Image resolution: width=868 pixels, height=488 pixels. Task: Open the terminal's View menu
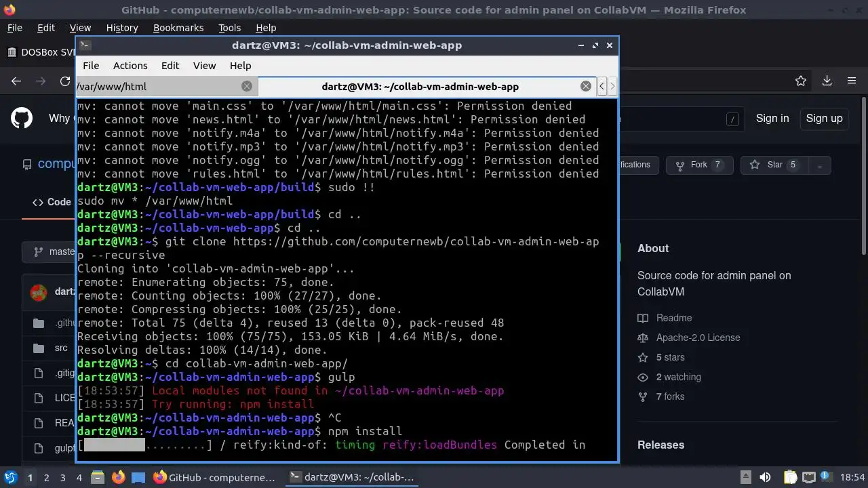[204, 66]
